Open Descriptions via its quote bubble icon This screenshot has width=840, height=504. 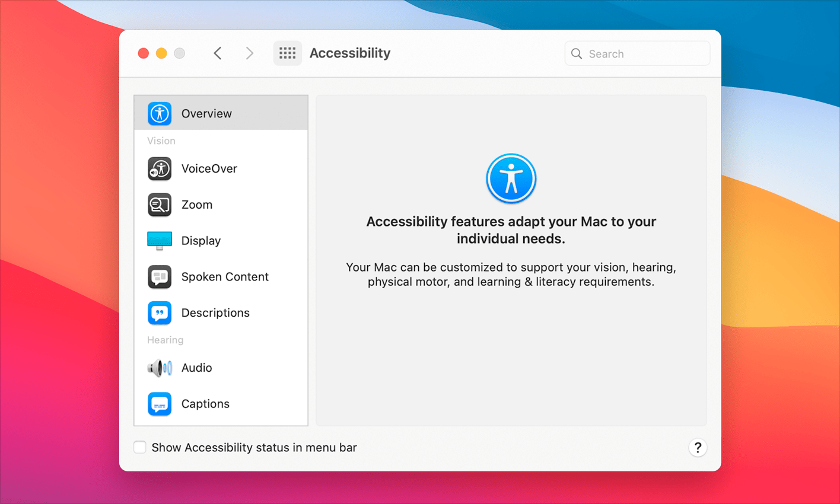pyautogui.click(x=160, y=313)
